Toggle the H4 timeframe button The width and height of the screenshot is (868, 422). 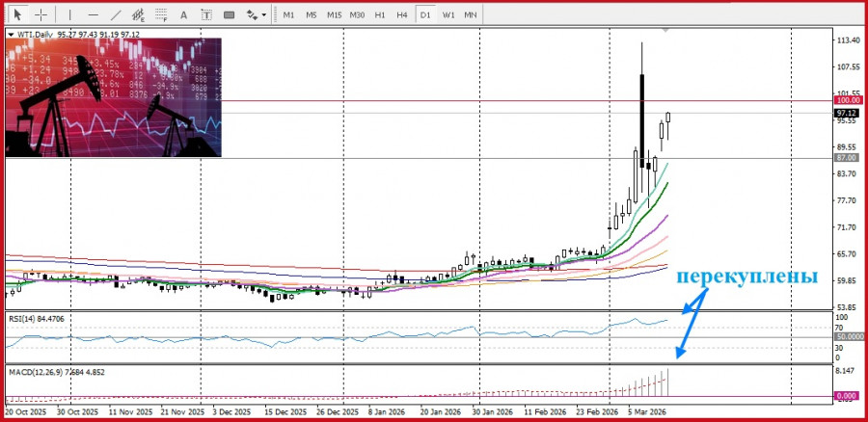(402, 14)
